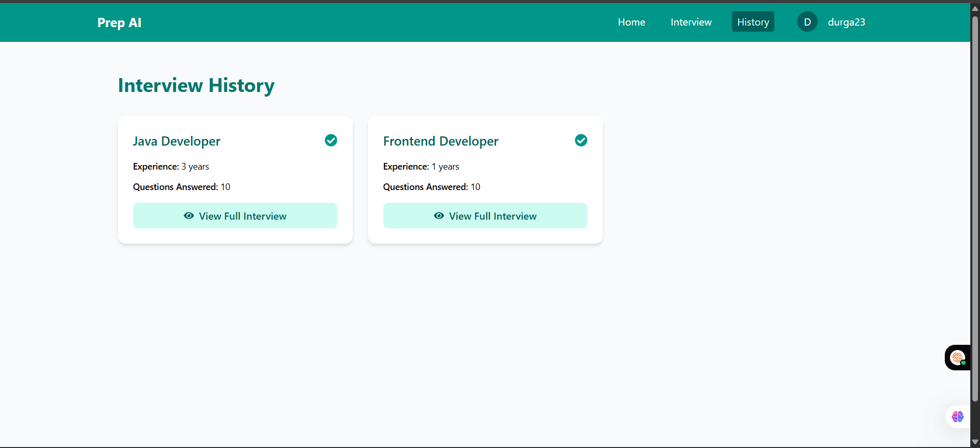Viewport: 980px width, 448px height.
Task: Click the Interview History heading
Action: (x=196, y=85)
